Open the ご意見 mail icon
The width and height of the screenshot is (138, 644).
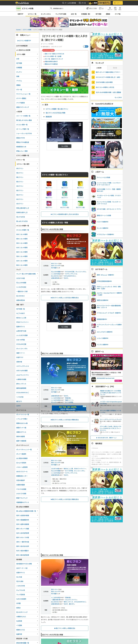point(115,8)
